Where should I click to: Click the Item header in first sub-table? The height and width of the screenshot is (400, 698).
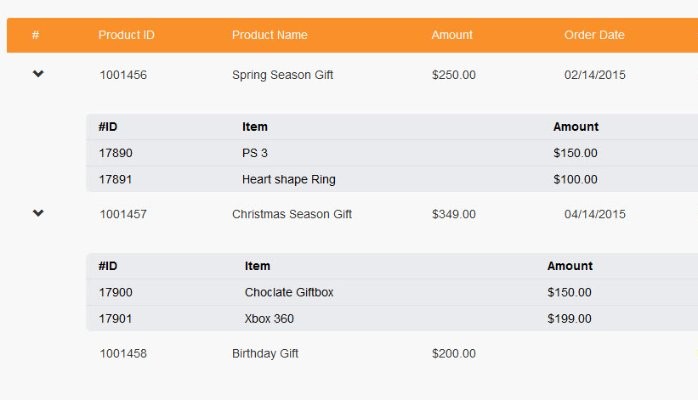255,127
